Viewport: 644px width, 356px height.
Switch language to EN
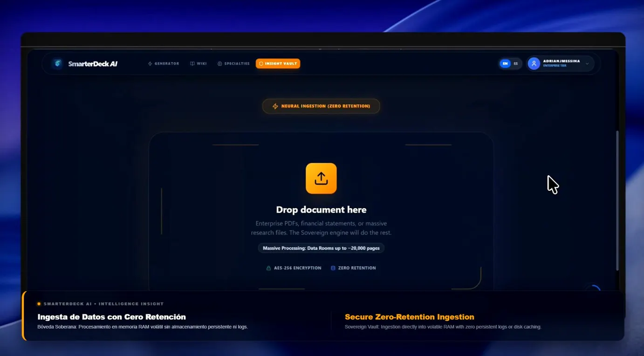point(505,63)
